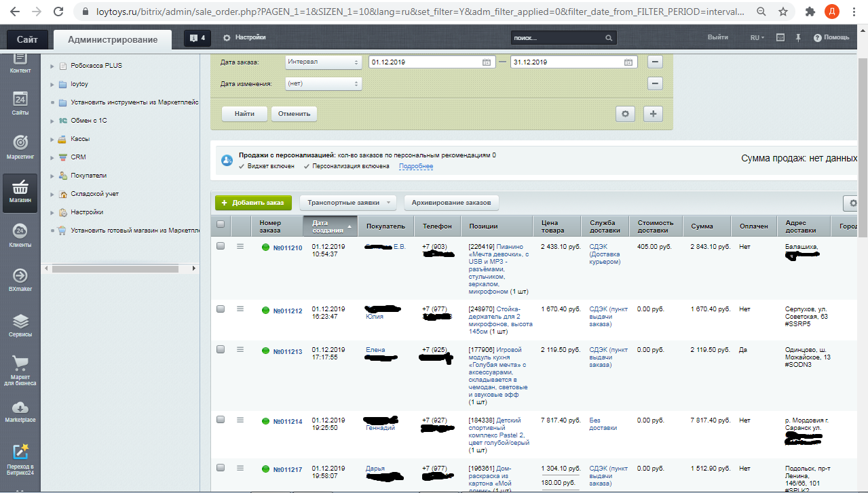This screenshot has width=868, height=493.
Task: Open the Сервисы sidebar section
Action: [x=20, y=324]
